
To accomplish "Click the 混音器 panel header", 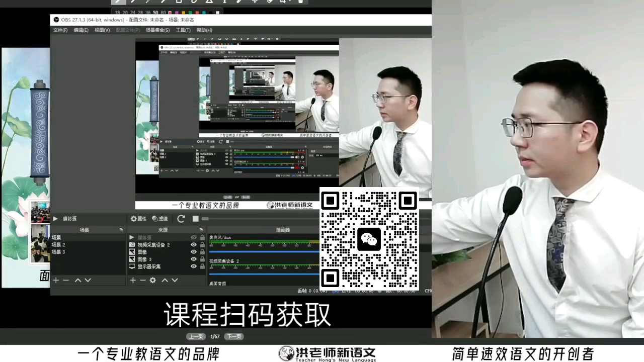I will (x=283, y=230).
